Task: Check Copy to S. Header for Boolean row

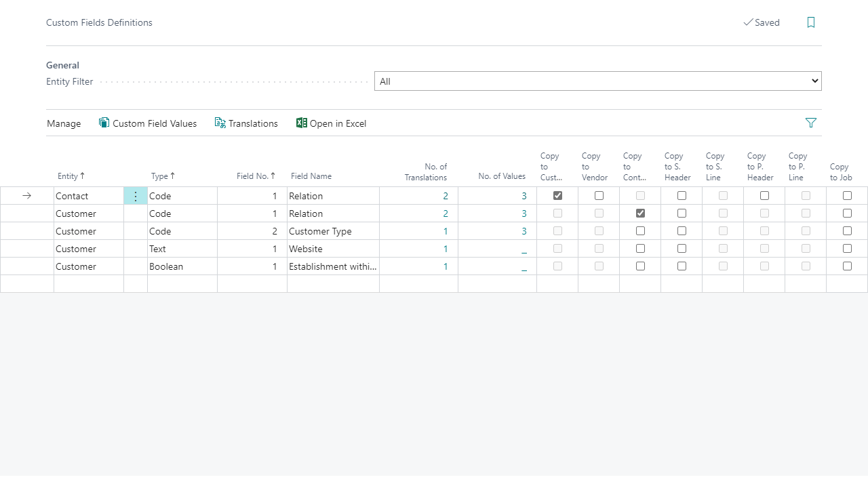Action: coord(682,266)
